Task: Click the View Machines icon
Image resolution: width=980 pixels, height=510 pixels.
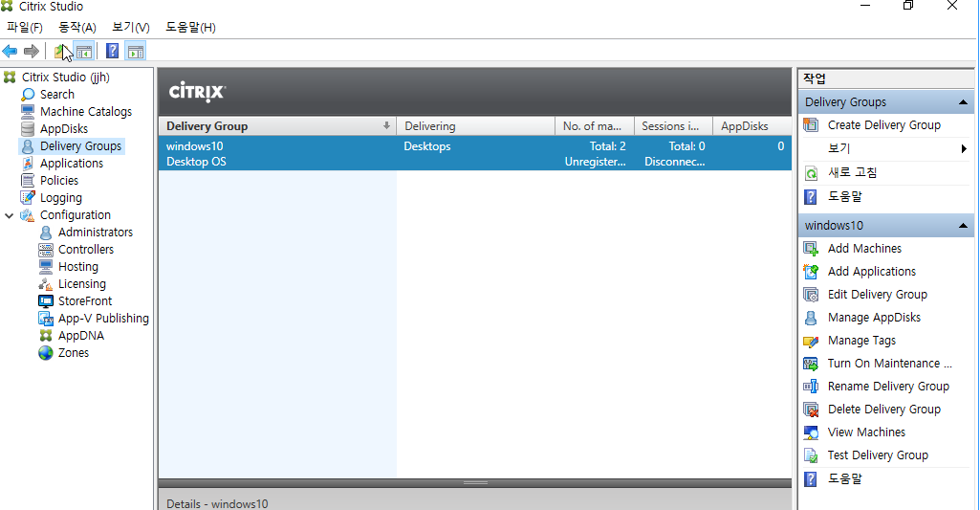Action: pyautogui.click(x=811, y=432)
